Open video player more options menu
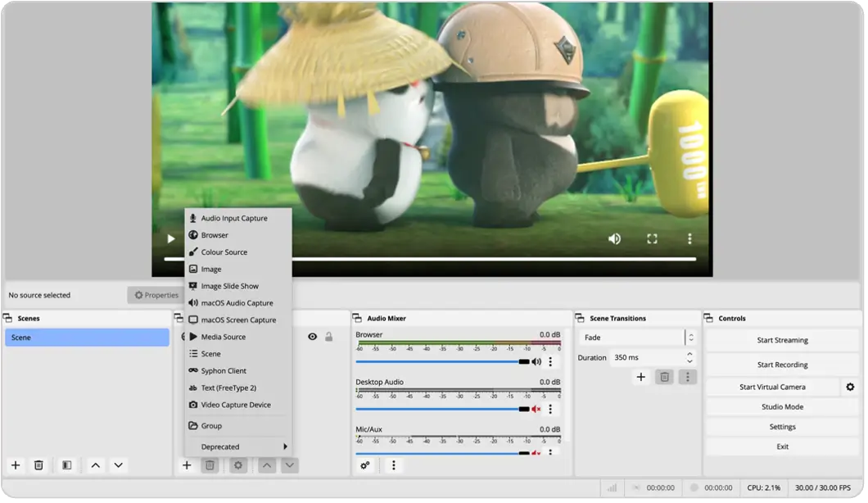The height and width of the screenshot is (503, 868). 690,239
